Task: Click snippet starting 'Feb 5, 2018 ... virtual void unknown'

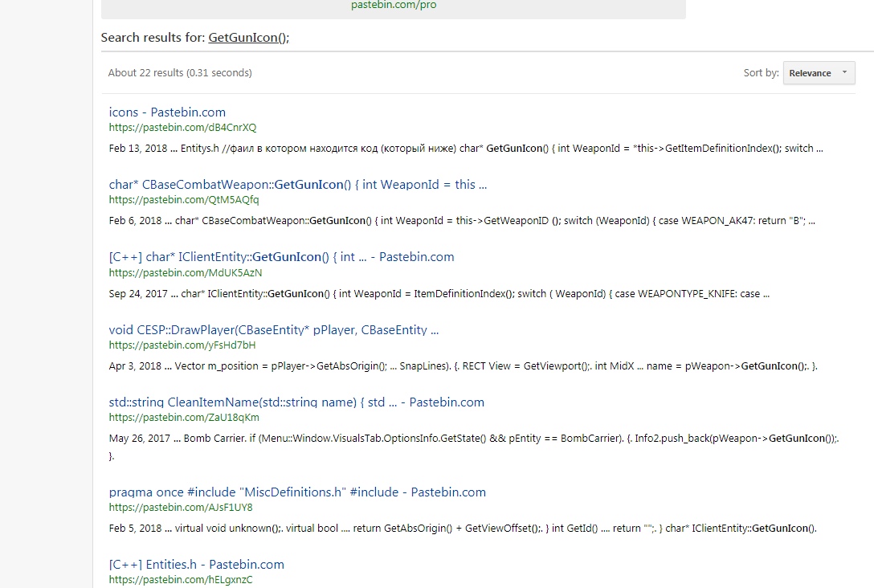Action: [x=463, y=529]
